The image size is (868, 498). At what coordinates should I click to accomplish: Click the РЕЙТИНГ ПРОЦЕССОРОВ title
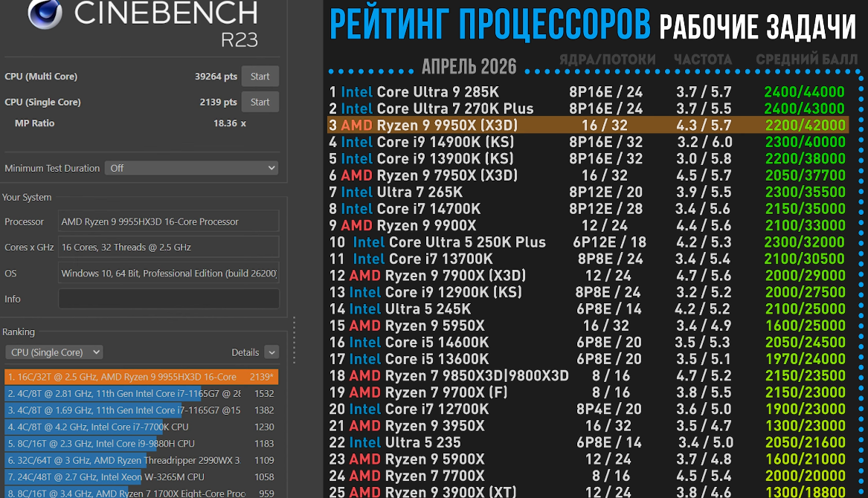pos(489,25)
